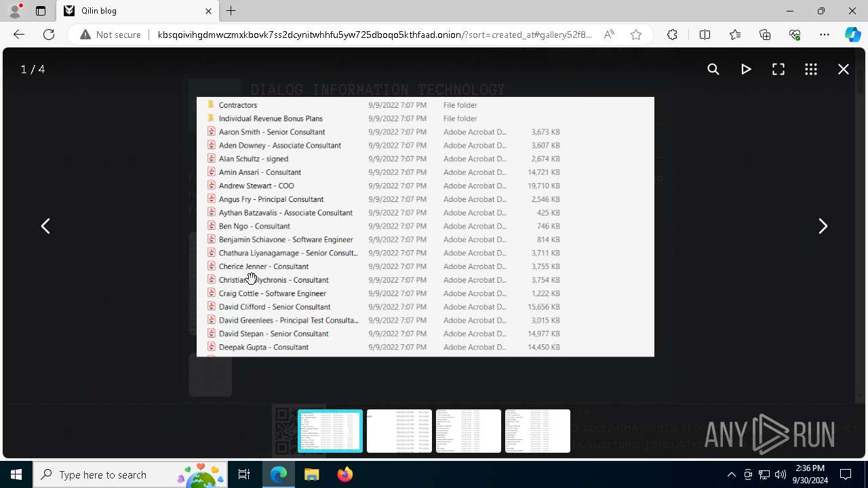This screenshot has height=488, width=868.
Task: Start the gallery slideshow play button
Action: [x=746, y=69]
